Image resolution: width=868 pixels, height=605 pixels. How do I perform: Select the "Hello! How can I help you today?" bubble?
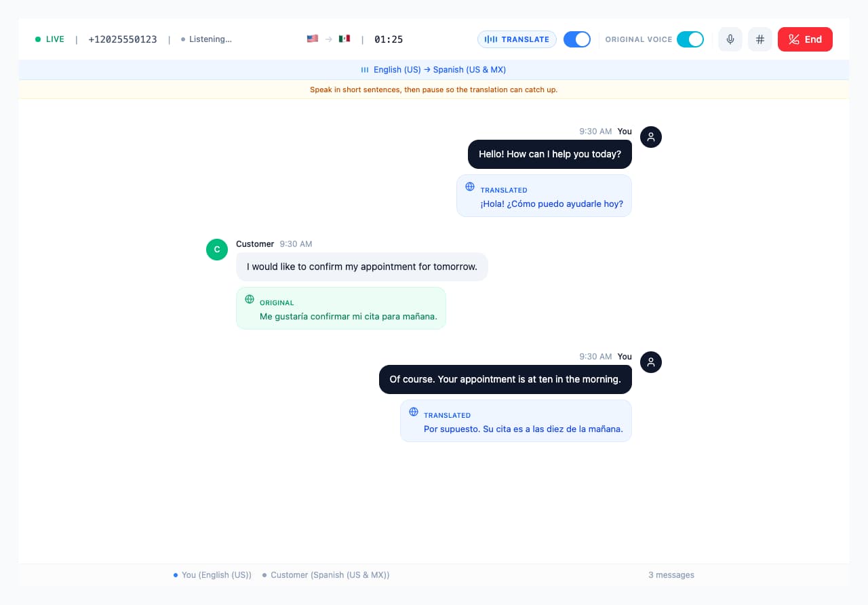coord(550,155)
